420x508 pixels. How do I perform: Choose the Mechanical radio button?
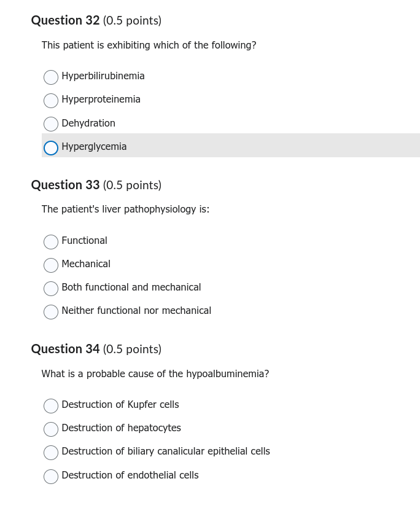click(51, 265)
